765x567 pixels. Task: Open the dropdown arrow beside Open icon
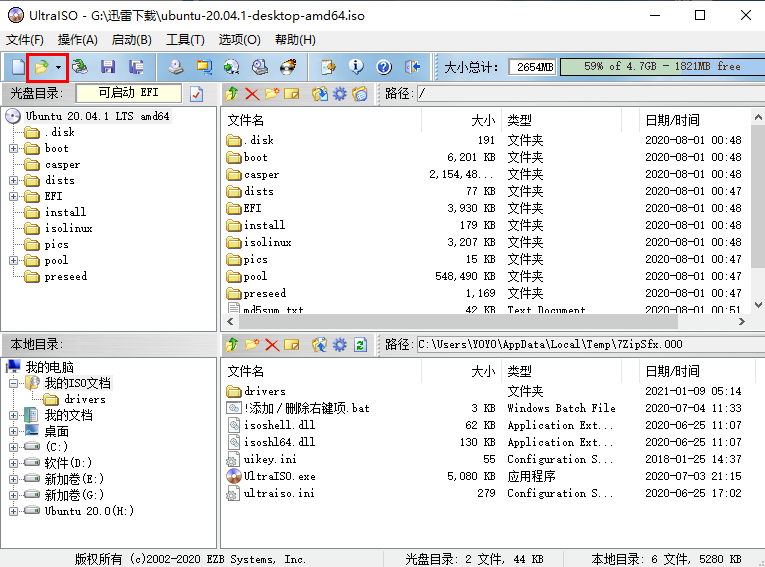59,67
